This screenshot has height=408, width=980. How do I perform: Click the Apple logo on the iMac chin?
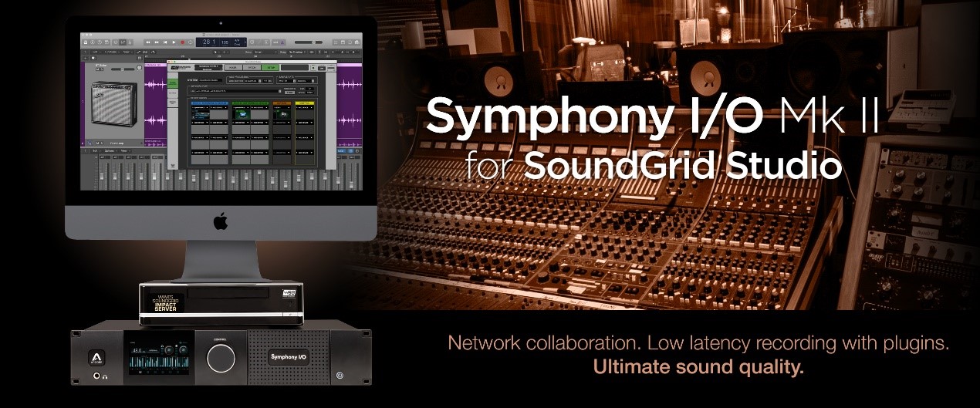pos(221,222)
